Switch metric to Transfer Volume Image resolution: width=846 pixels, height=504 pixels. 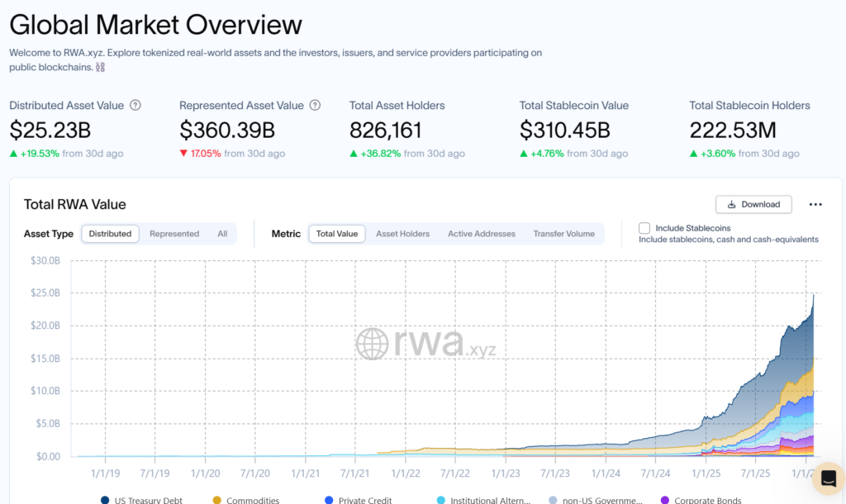(x=563, y=234)
